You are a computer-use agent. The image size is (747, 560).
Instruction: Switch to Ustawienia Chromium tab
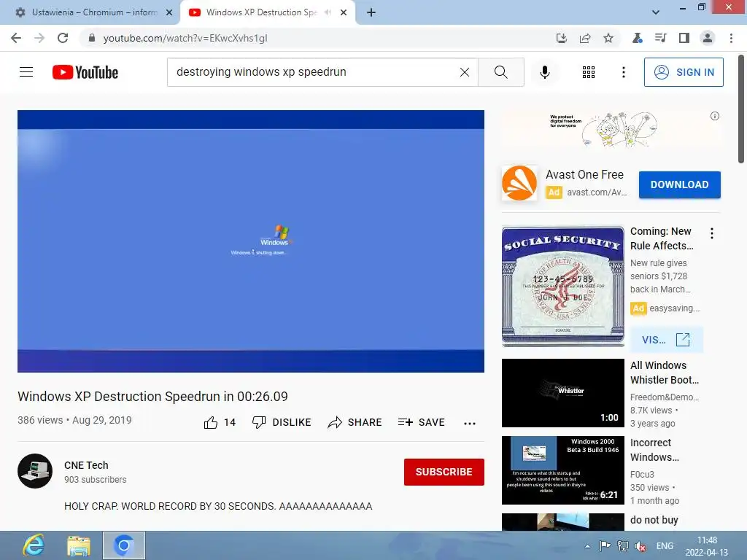[95, 12]
